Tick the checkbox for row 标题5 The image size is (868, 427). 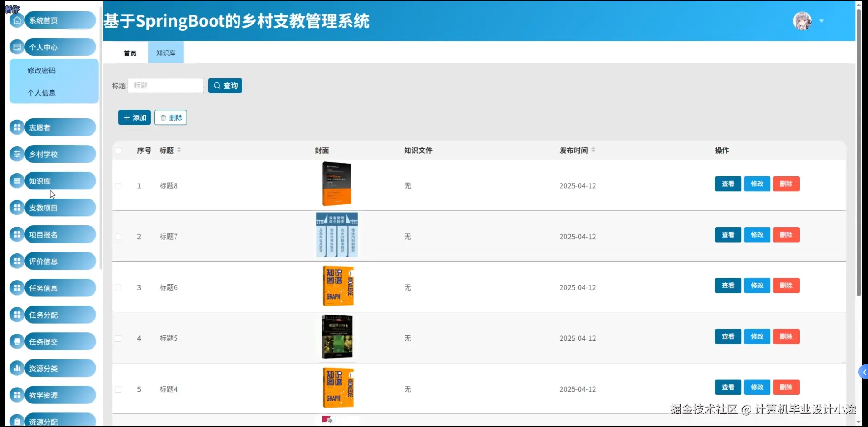pos(118,338)
